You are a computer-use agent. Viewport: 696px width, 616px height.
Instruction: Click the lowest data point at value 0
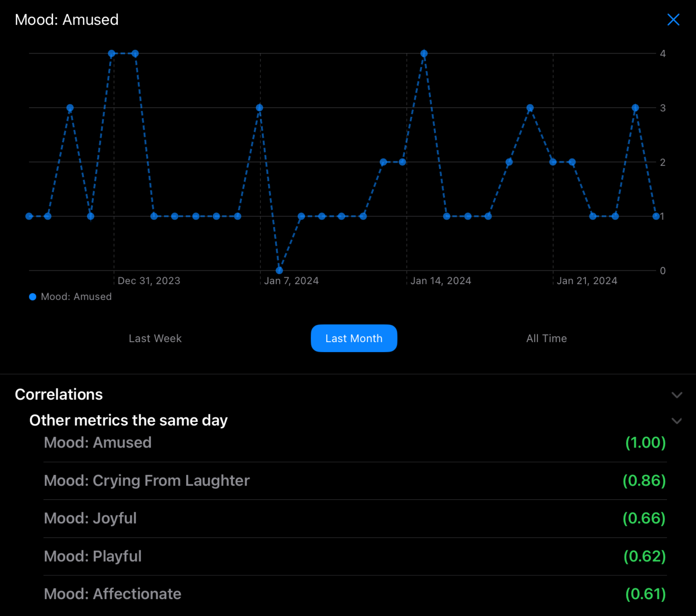point(279,270)
